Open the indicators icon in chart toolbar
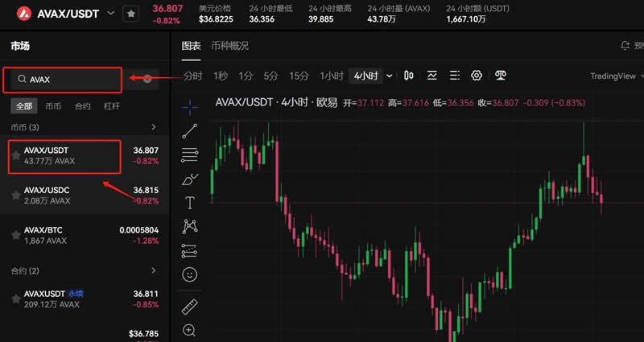 coord(432,76)
